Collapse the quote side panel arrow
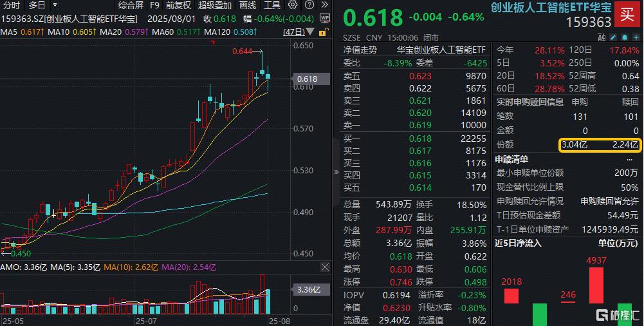644x326 pixels. [336, 172]
